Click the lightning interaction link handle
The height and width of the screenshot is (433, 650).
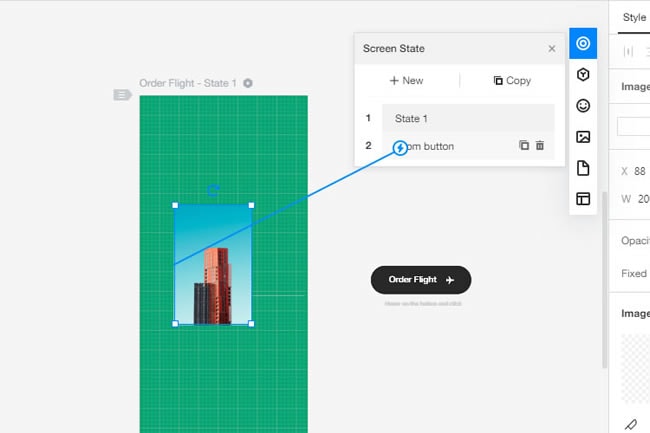point(400,148)
